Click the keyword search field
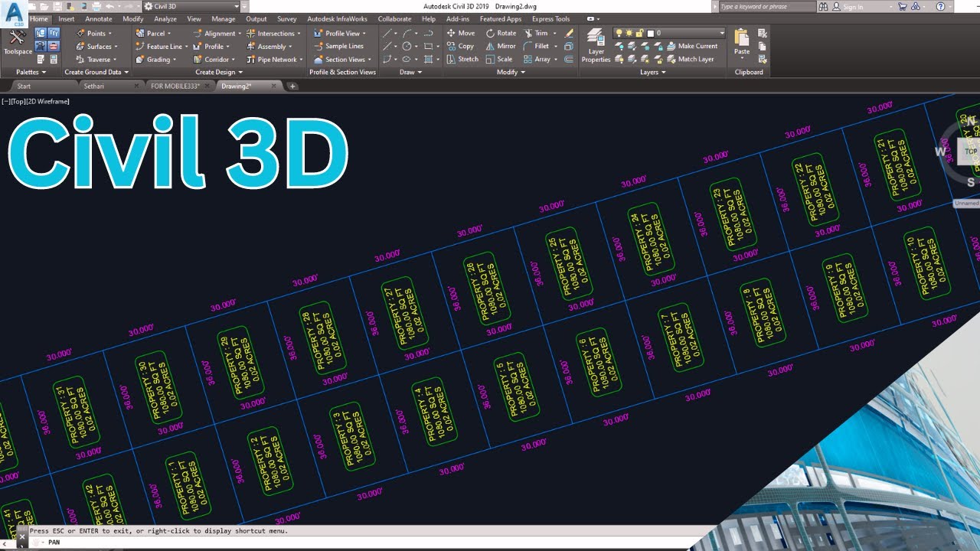Image resolution: width=980 pixels, height=551 pixels. click(x=768, y=6)
